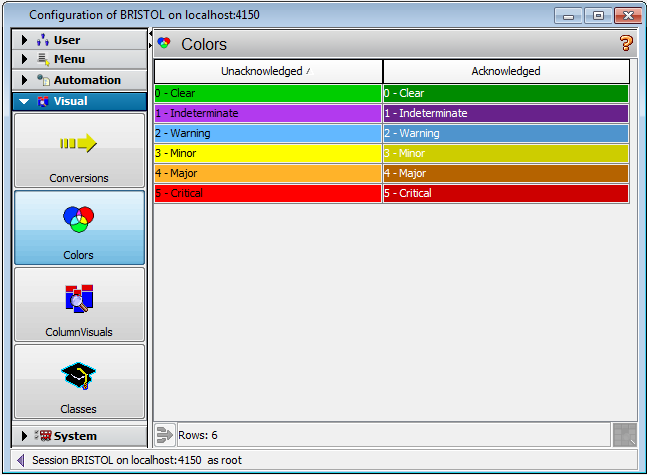Screen dimensions: 647x475
Task: Select the Visual category label
Action: (x=71, y=101)
